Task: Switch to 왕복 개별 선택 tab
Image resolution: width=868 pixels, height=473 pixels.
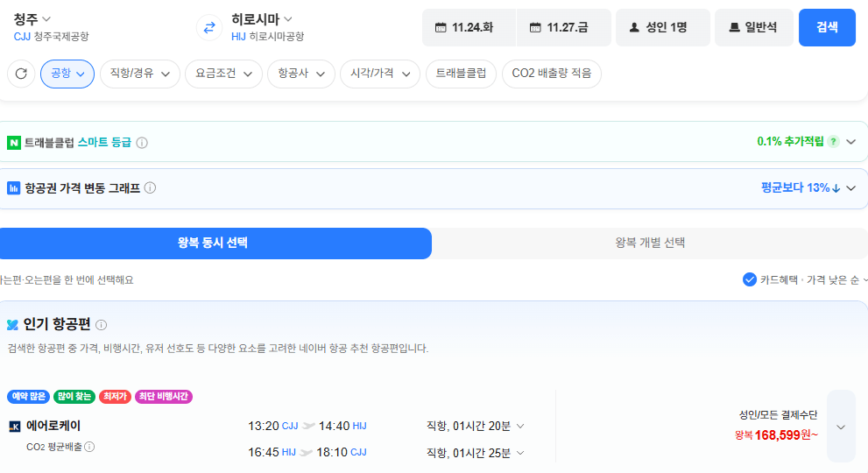Action: coord(650,244)
